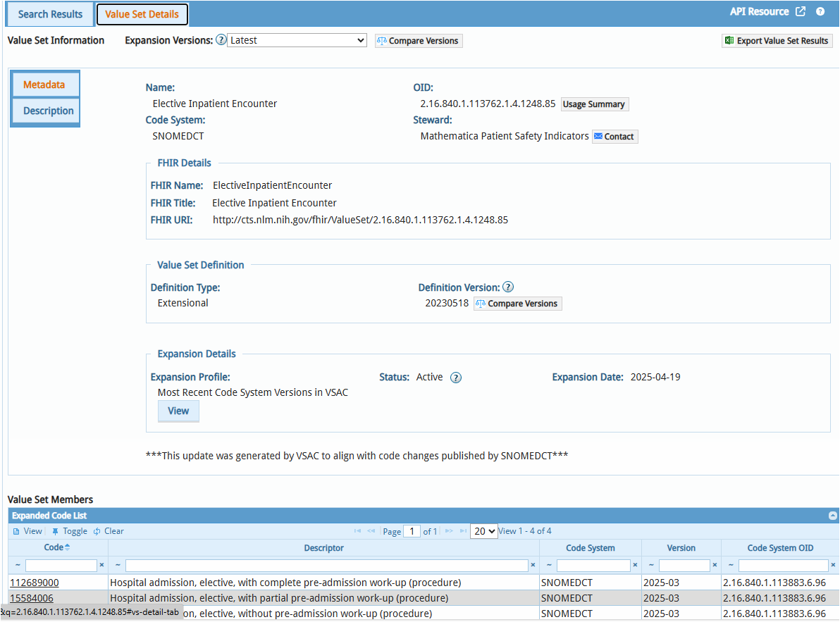Viewport: 840px width, 622px height.
Task: Go to the last page of the code list
Action: click(463, 531)
